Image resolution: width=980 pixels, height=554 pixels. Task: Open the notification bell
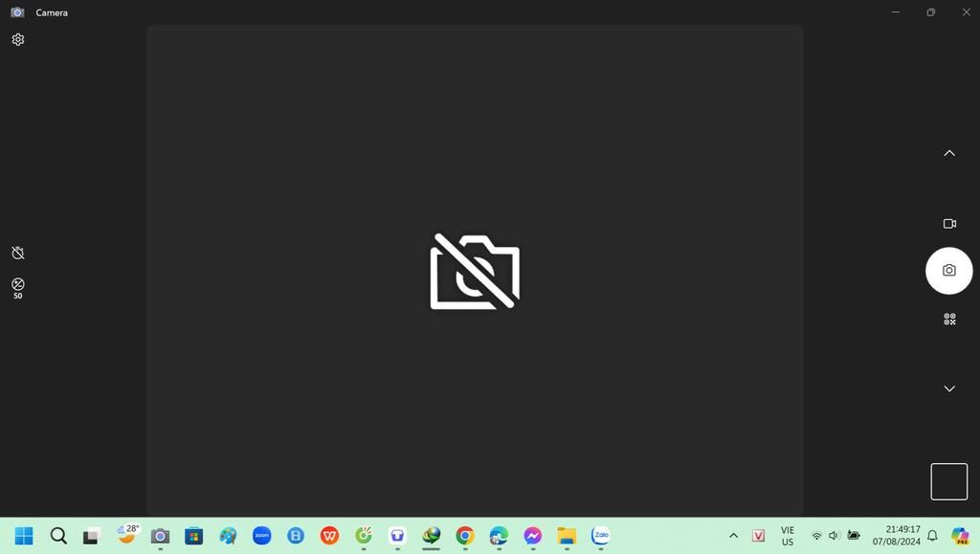932,536
